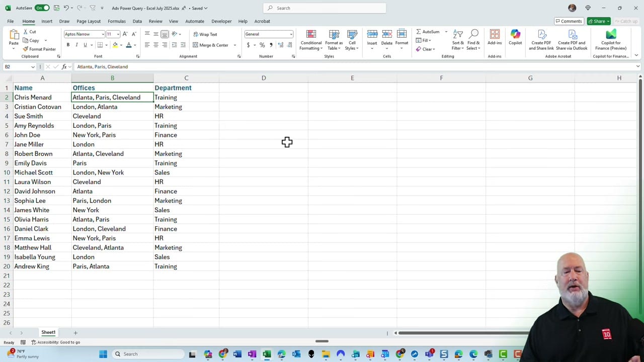Toggle italic formatting
The image size is (644, 362).
(x=76, y=45)
